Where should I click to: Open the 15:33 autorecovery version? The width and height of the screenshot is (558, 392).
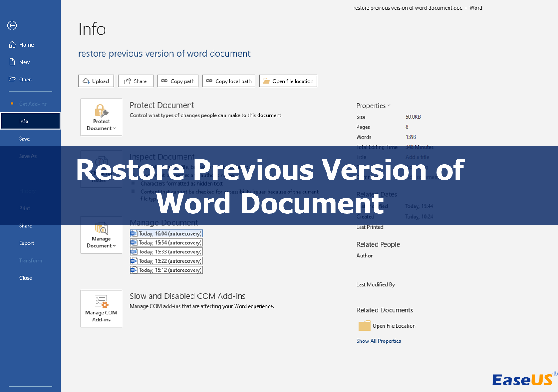[167, 252]
